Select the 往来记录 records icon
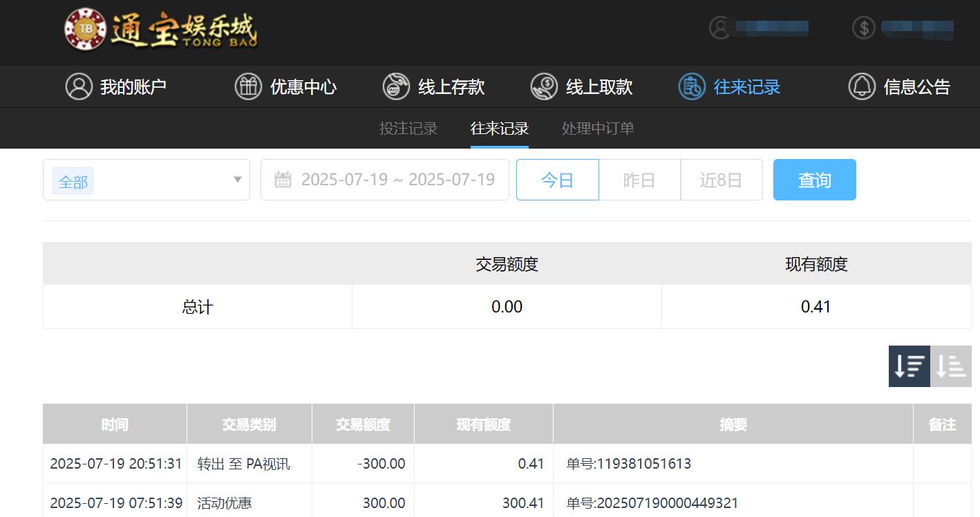The width and height of the screenshot is (980, 517). 691,86
